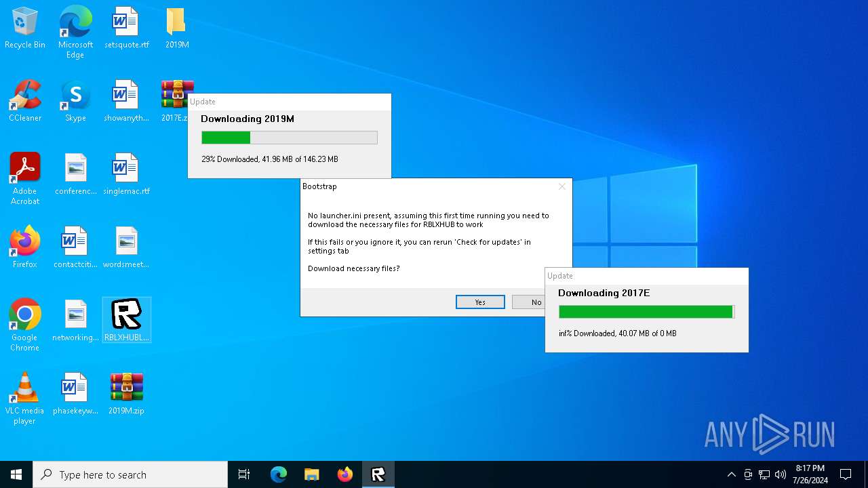
Task: Switch to the RBLXHUB taskbar app
Action: (x=378, y=474)
